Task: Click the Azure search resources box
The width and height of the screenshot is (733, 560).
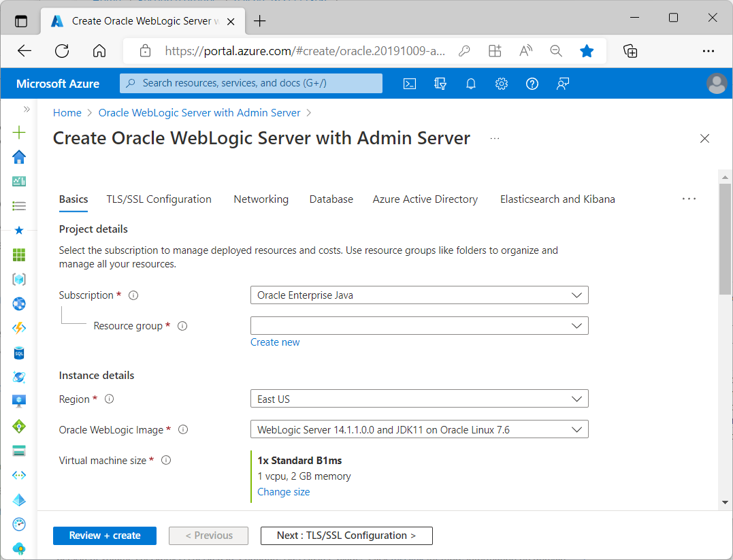Action: click(251, 83)
